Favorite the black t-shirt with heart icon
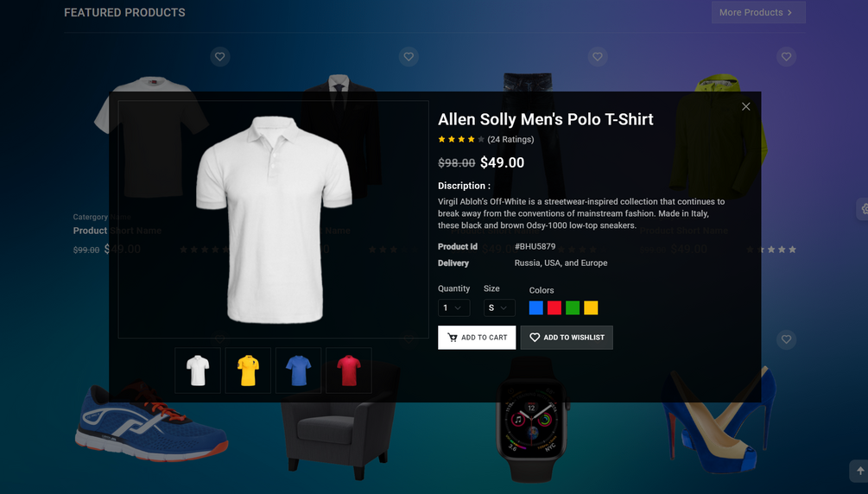The width and height of the screenshot is (868, 494). (219, 56)
